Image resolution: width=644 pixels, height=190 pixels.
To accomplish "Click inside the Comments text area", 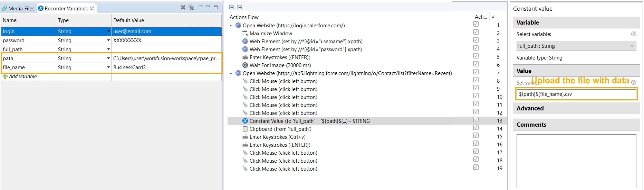I will (576, 161).
